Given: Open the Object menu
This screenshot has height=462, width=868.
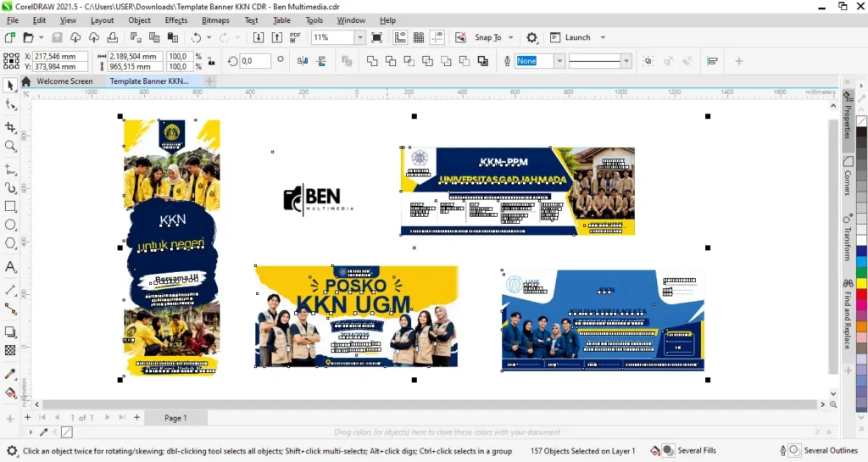Looking at the screenshot, I should pyautogui.click(x=139, y=19).
